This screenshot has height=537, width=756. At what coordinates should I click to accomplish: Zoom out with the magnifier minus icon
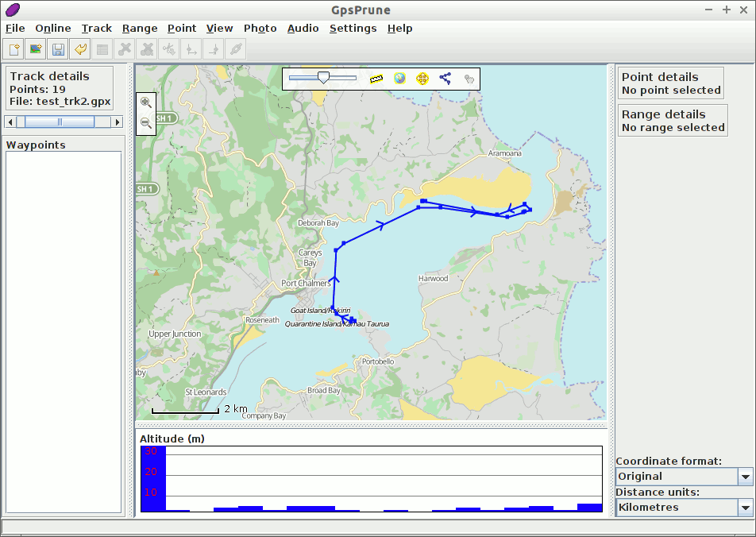[x=146, y=124]
